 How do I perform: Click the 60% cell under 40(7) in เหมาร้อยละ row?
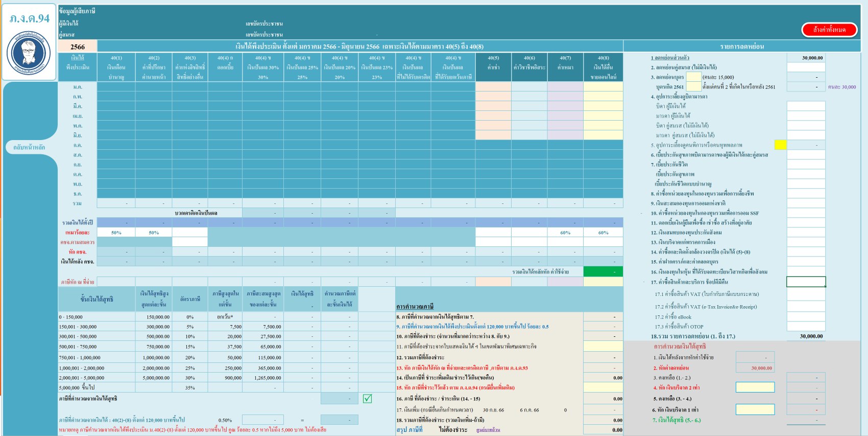click(x=565, y=233)
